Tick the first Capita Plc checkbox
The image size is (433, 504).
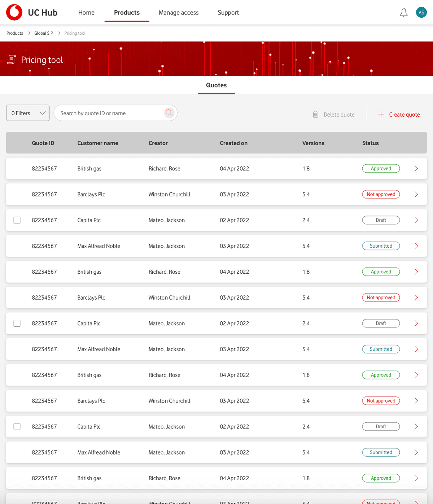click(x=17, y=220)
